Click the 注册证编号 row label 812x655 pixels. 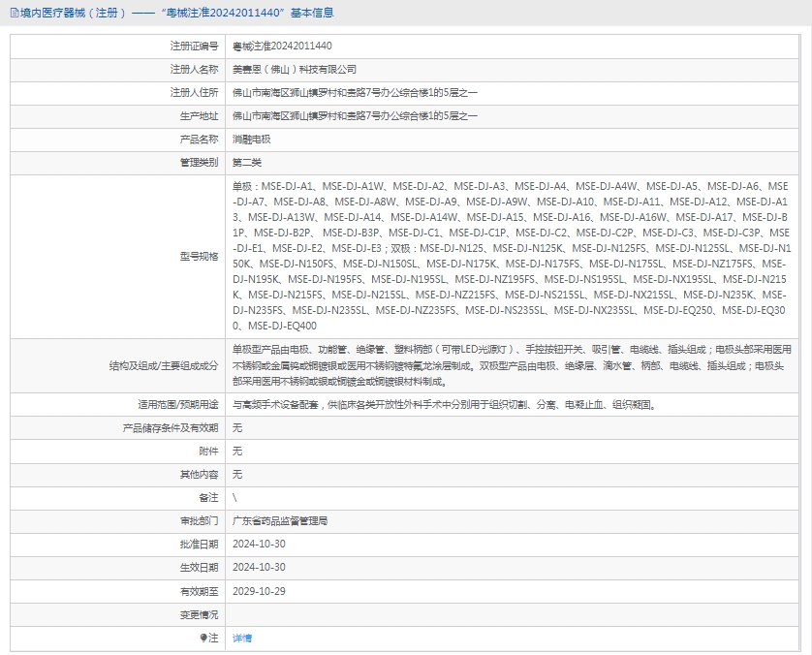(194, 46)
